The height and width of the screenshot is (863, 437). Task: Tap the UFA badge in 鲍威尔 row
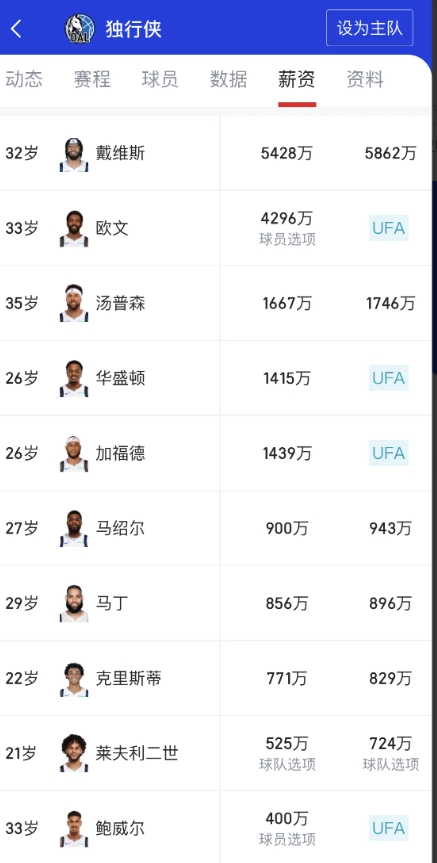click(x=389, y=828)
